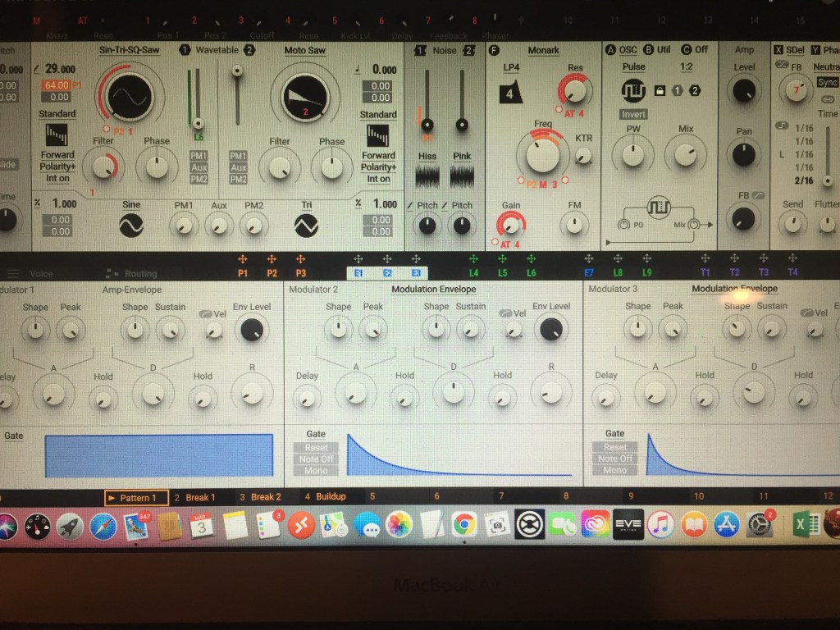Viewport: 840px width, 630px height.
Task: Open the Monark filter type menu
Action: click(x=542, y=51)
